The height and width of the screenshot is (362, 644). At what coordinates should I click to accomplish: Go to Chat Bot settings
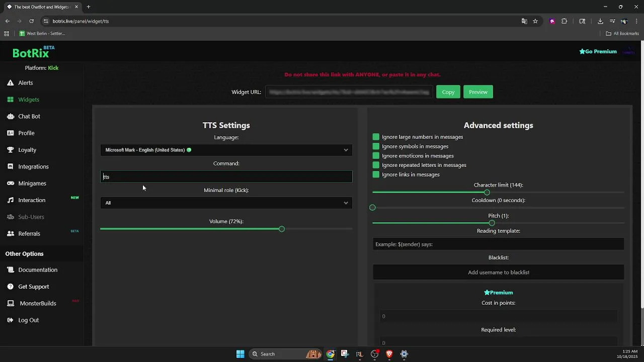pos(29,116)
